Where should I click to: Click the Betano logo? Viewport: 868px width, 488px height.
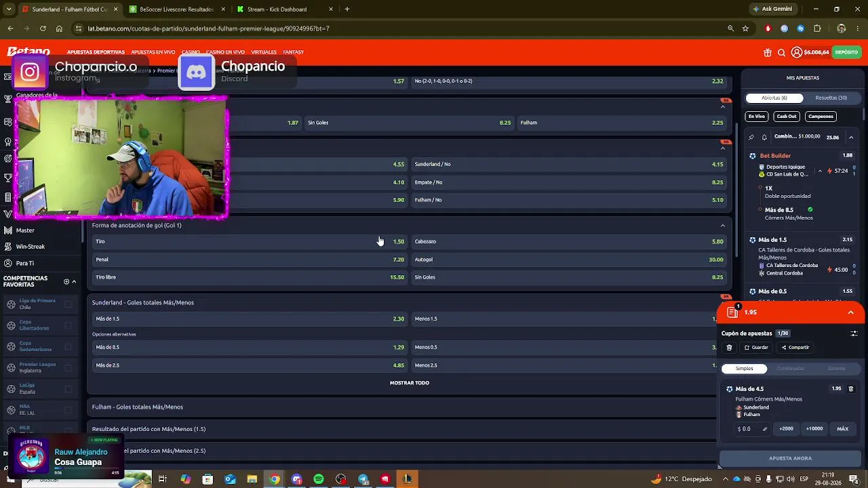coord(28,52)
